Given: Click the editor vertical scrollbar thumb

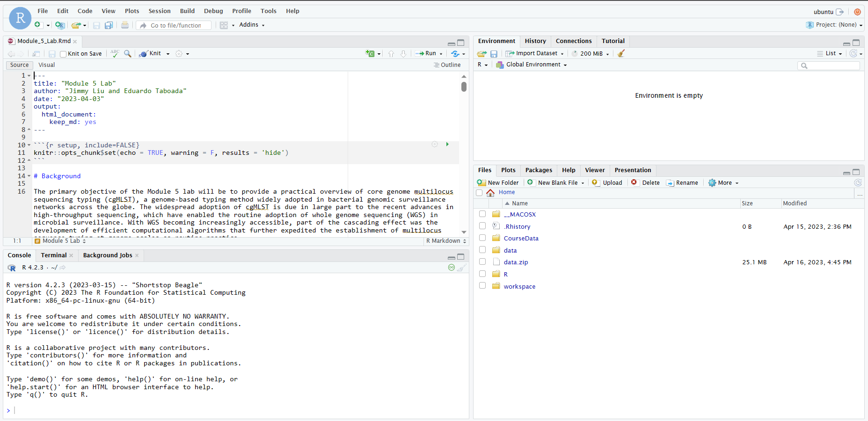Looking at the screenshot, I should 464,87.
